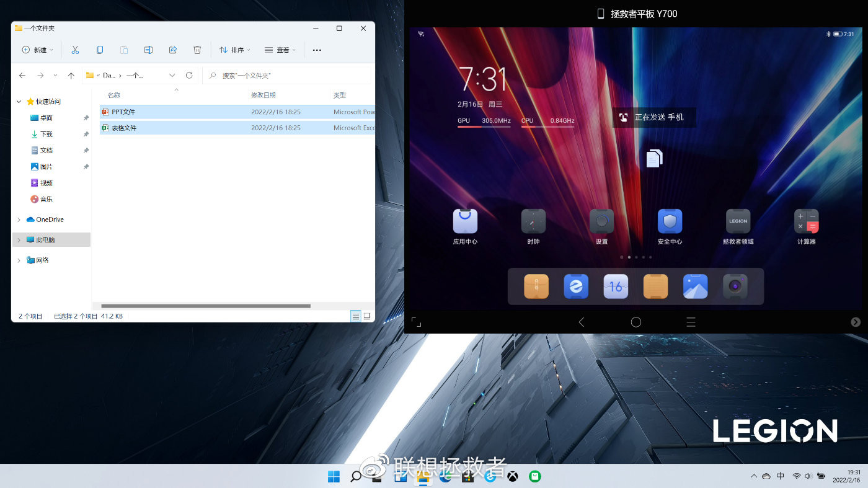This screenshot has height=488, width=868.
Task: Select the 表格文件 file row
Action: tap(237, 128)
